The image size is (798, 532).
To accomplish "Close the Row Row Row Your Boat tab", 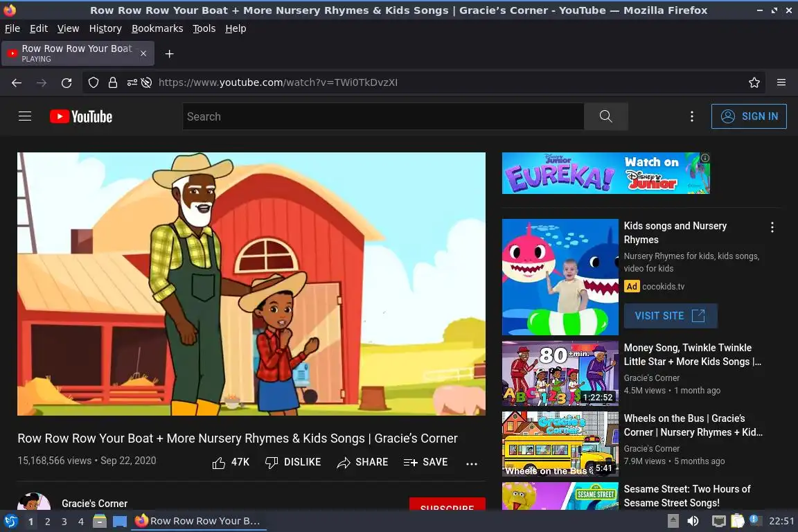I will (x=143, y=53).
